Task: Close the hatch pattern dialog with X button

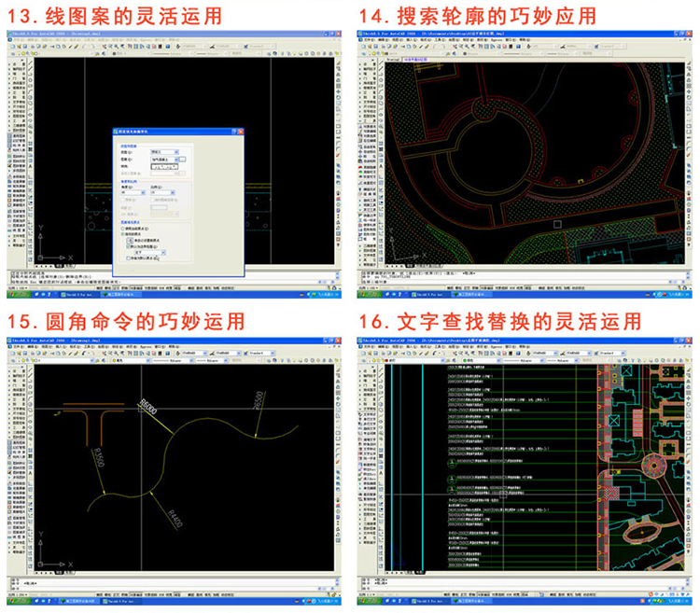Action: pos(241,133)
